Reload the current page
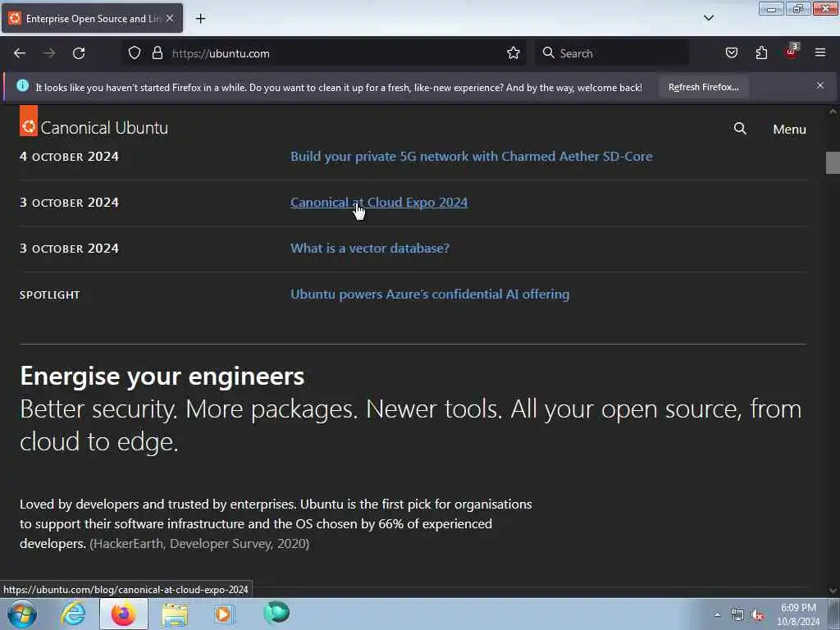The width and height of the screenshot is (840, 630). point(79,53)
